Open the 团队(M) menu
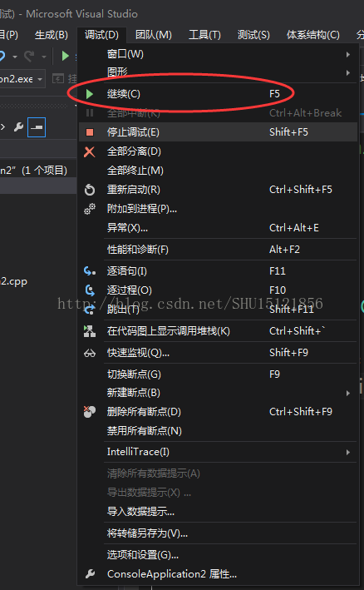The width and height of the screenshot is (364, 590). click(153, 35)
